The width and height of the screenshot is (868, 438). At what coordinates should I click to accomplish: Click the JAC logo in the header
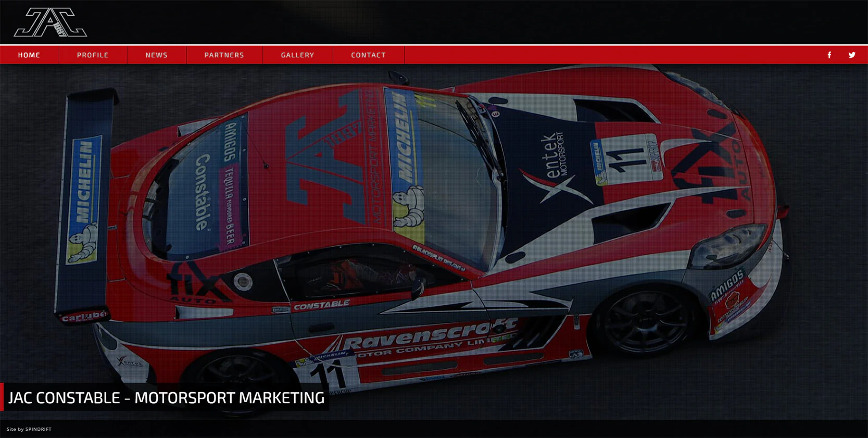(x=50, y=22)
